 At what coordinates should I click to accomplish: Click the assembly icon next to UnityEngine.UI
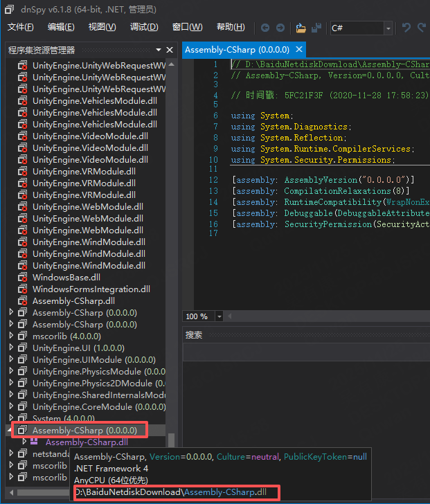(x=22, y=348)
